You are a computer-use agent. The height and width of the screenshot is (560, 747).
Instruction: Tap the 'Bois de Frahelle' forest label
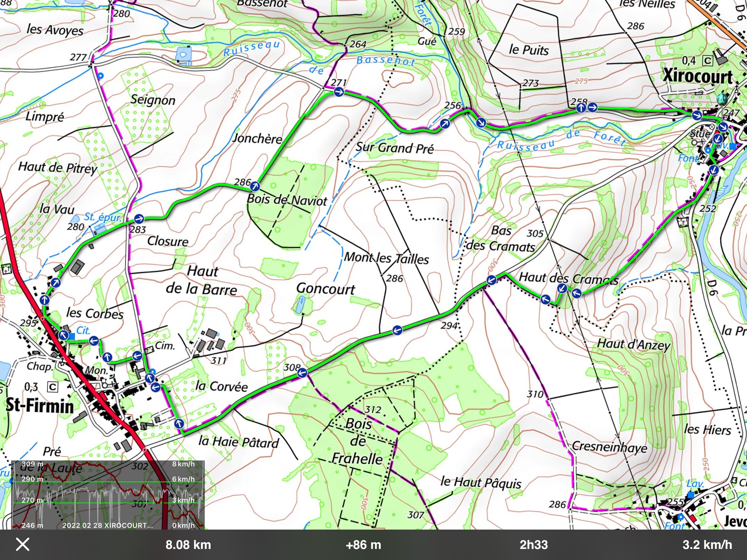click(358, 441)
